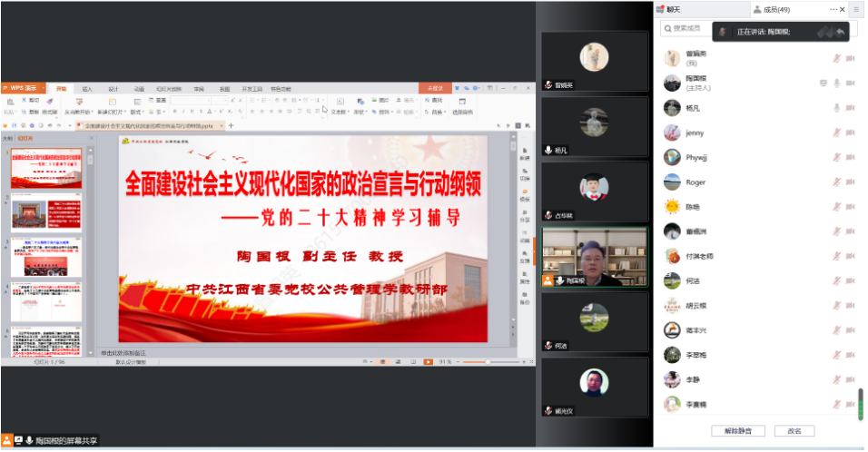Click the orange slideshow play icon in status bar

point(428,361)
